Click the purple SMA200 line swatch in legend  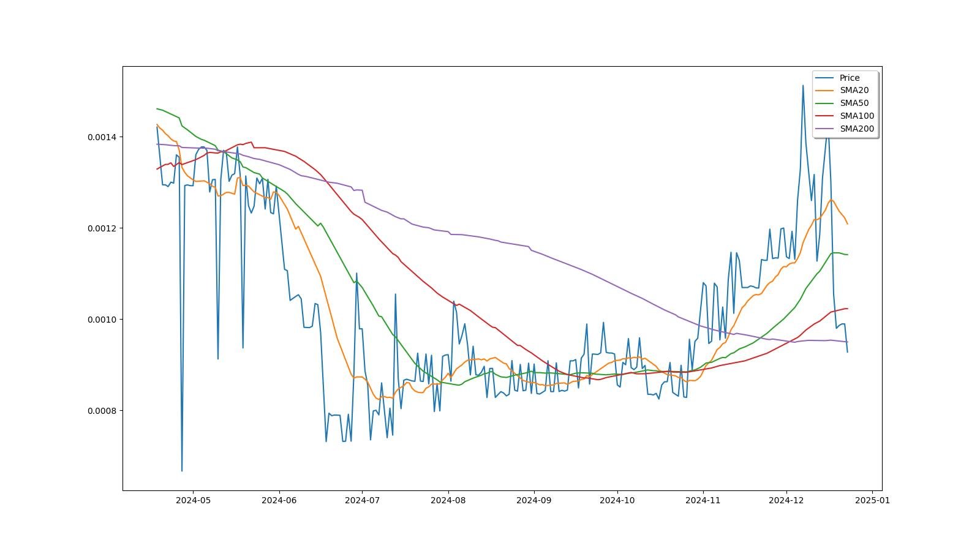tap(825, 129)
